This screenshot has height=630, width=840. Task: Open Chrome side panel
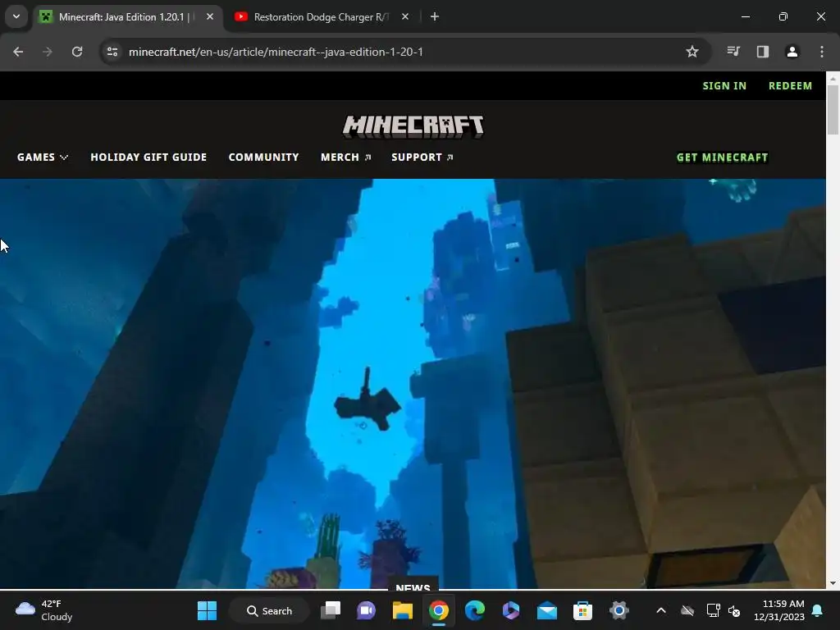tap(763, 52)
